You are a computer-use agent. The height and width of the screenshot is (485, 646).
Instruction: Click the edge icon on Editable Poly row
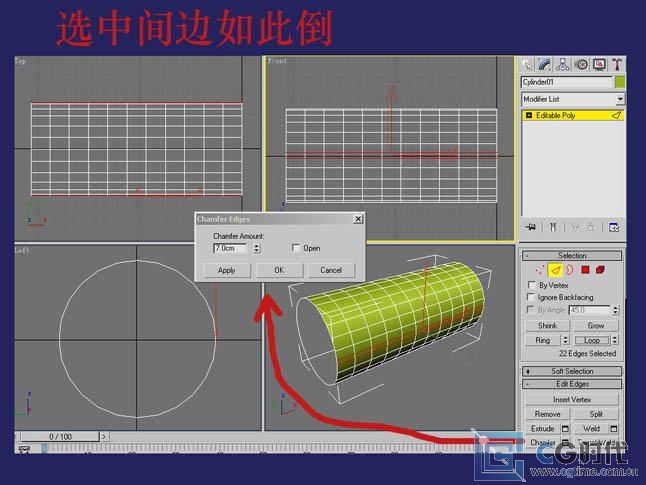[x=616, y=115]
